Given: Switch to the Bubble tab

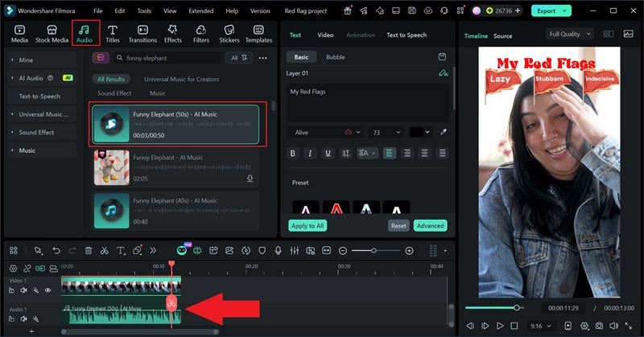Looking at the screenshot, I should (336, 57).
